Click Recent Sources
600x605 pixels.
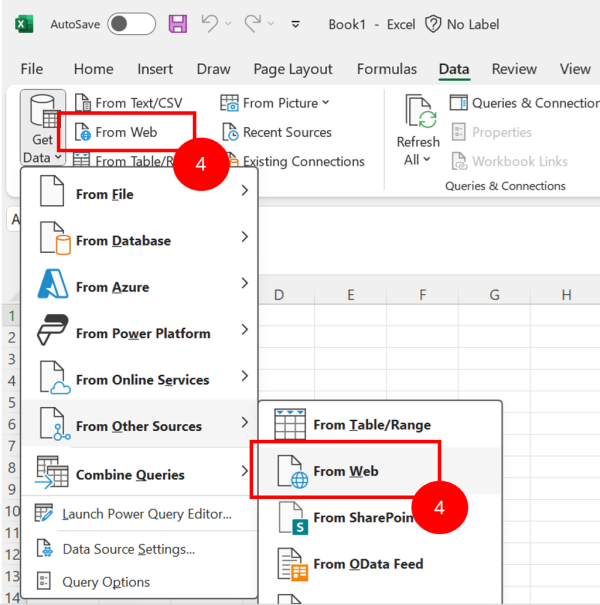277,132
